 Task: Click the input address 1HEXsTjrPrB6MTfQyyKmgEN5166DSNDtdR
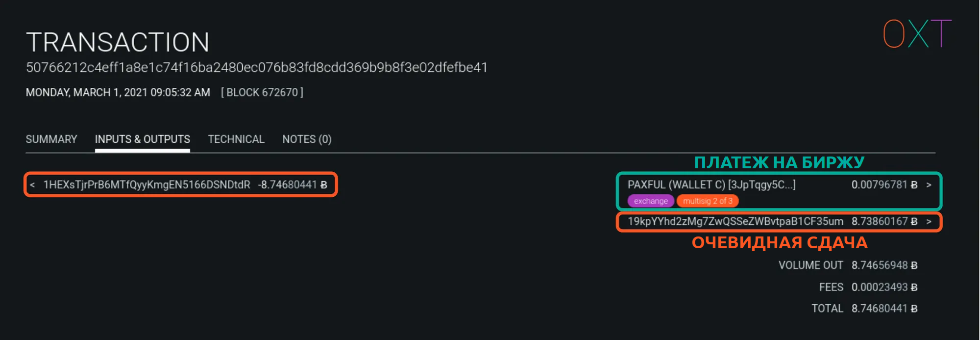pyautogui.click(x=147, y=185)
